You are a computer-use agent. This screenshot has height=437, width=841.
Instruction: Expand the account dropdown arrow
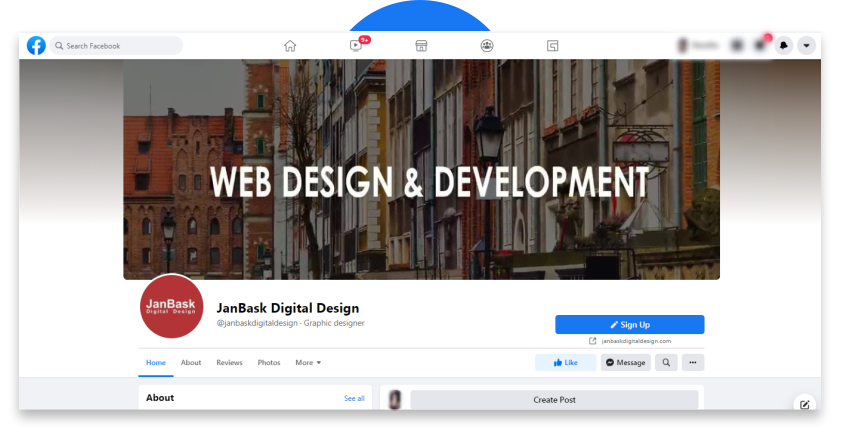tap(806, 46)
